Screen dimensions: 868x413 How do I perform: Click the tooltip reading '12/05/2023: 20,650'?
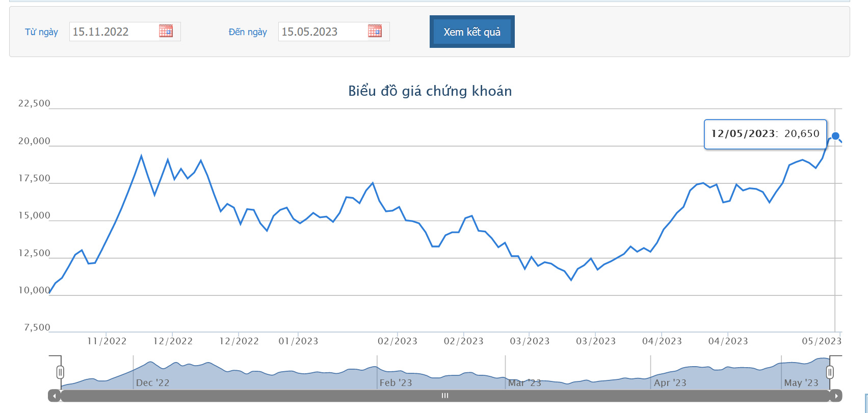point(765,134)
